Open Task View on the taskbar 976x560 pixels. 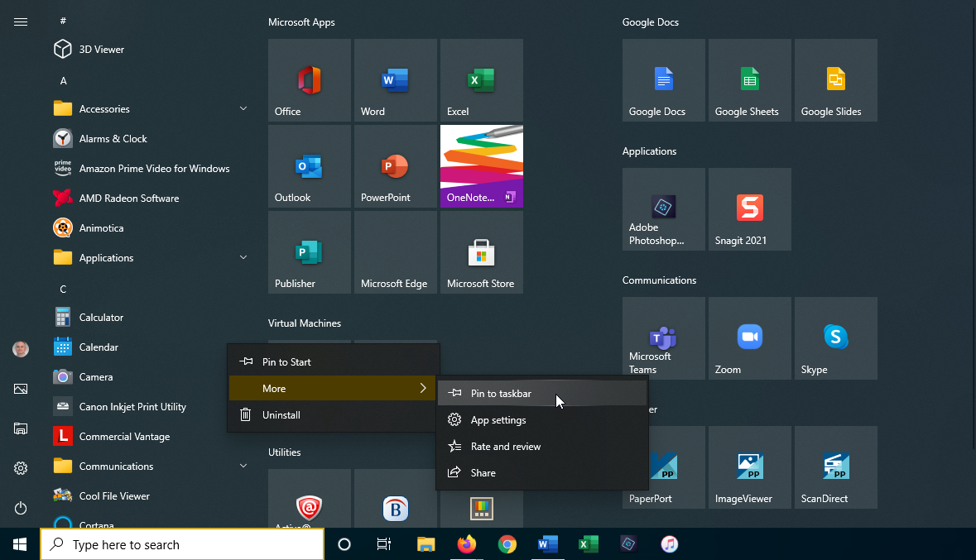[384, 544]
